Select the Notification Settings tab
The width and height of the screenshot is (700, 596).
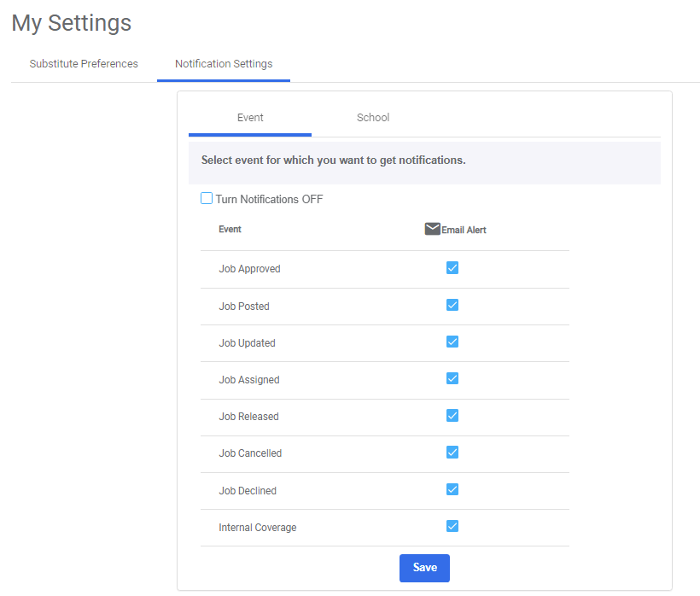[x=224, y=64]
